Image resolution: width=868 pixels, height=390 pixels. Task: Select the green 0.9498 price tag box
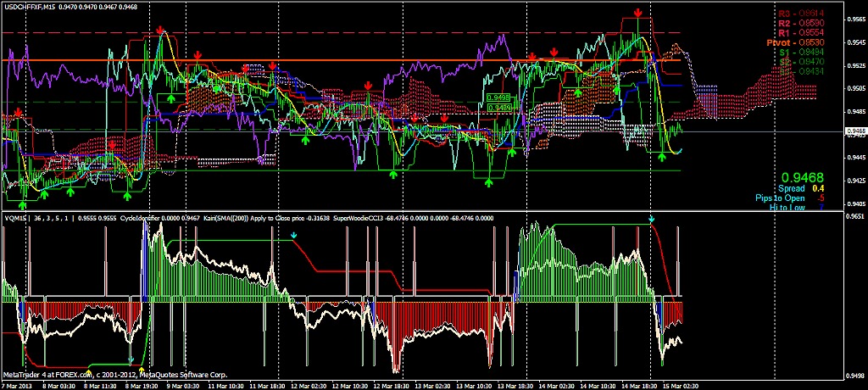pos(498,98)
